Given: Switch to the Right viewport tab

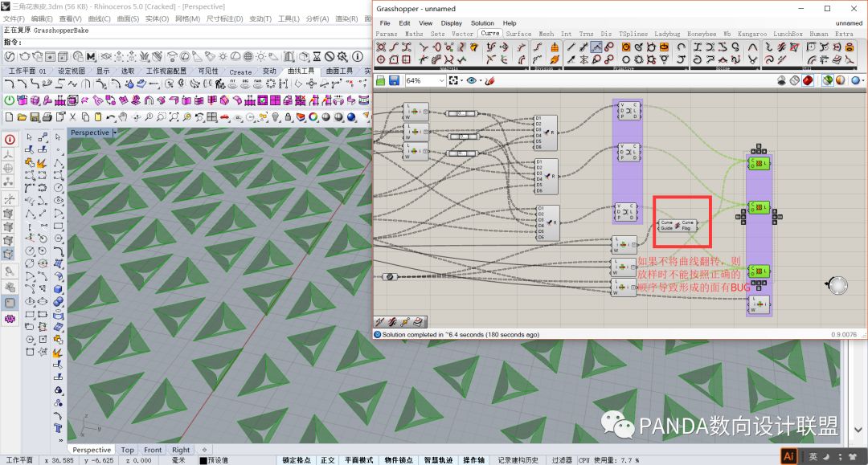Looking at the screenshot, I should coord(181,450).
